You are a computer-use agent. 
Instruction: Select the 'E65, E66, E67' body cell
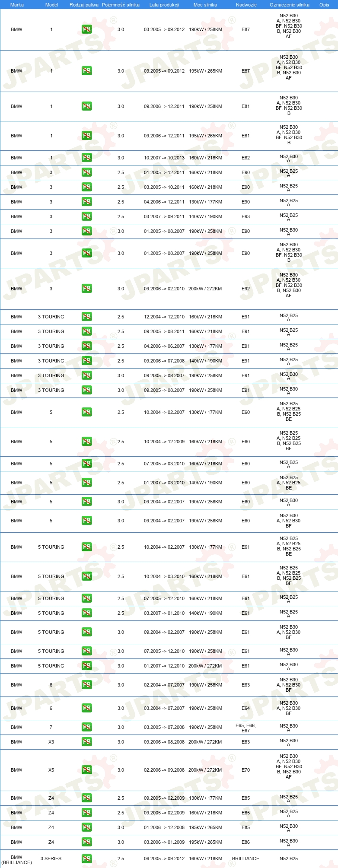click(x=246, y=728)
